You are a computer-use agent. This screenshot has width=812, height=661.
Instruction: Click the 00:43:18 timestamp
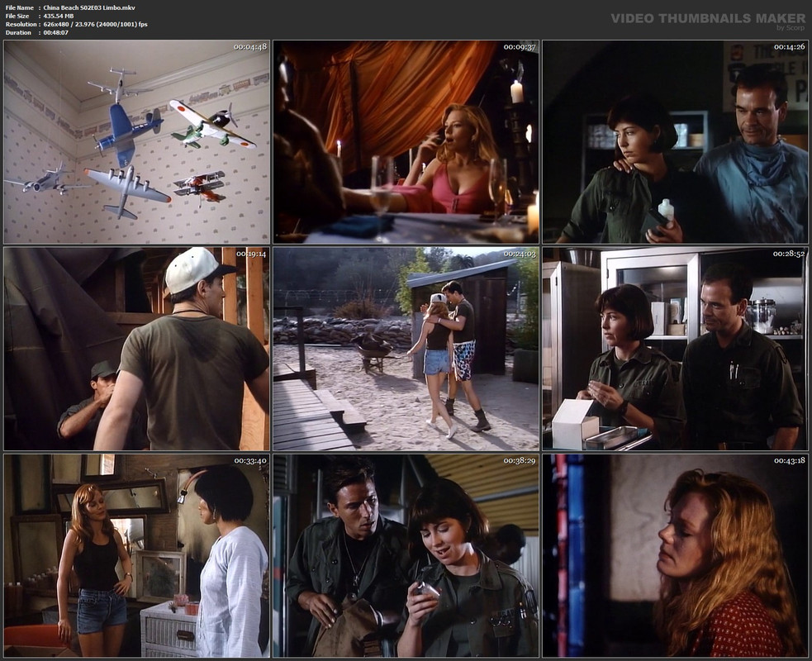click(x=789, y=460)
